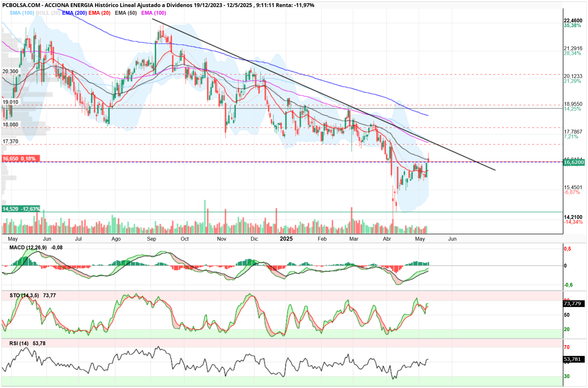Select the 28,34% axis percentage

click(x=572, y=53)
